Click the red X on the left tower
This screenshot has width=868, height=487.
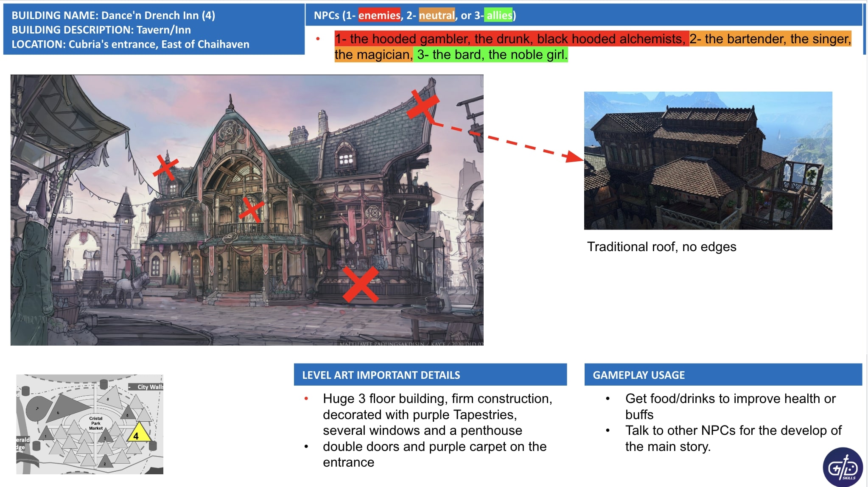point(165,168)
